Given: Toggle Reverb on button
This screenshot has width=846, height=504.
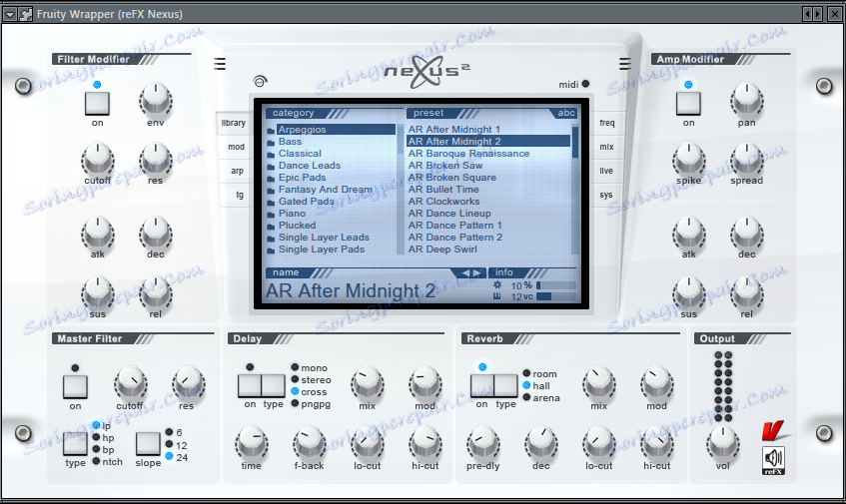Looking at the screenshot, I should 481,385.
